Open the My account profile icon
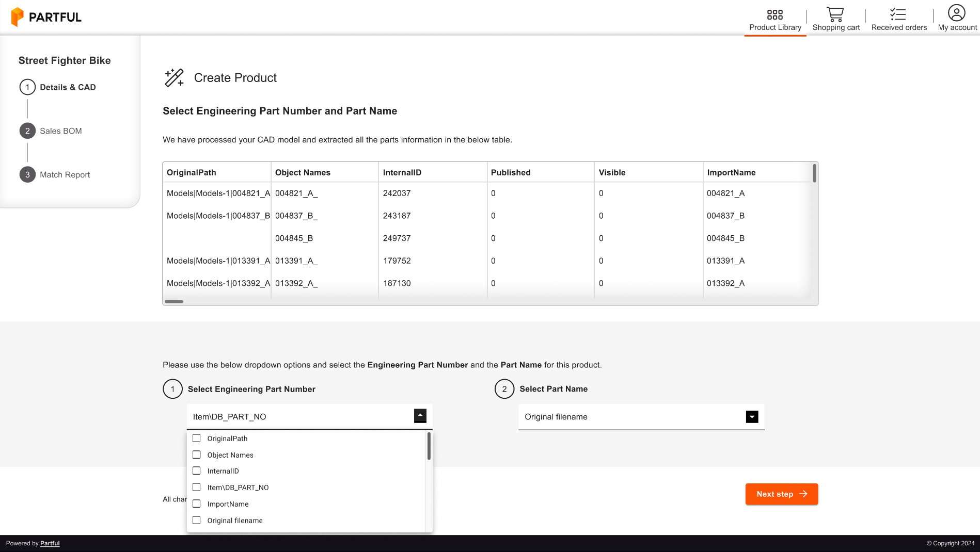Viewport: 980px width, 552px height. [956, 13]
